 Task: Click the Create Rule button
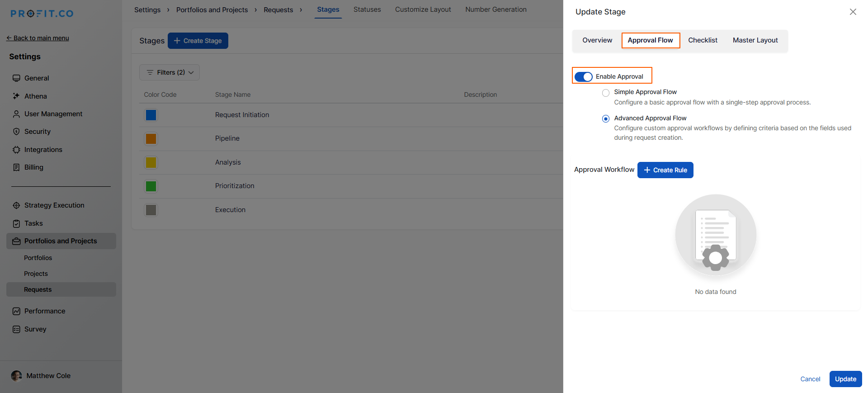point(665,170)
